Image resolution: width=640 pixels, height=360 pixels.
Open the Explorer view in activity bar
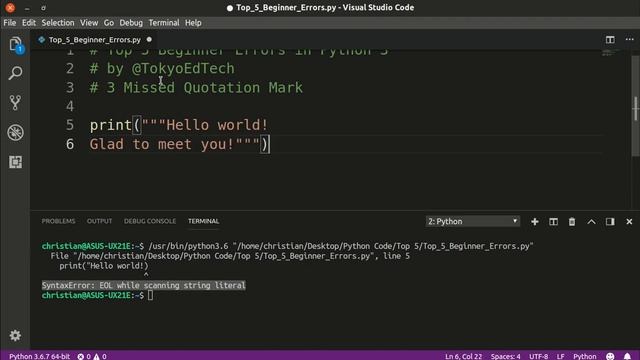15,44
